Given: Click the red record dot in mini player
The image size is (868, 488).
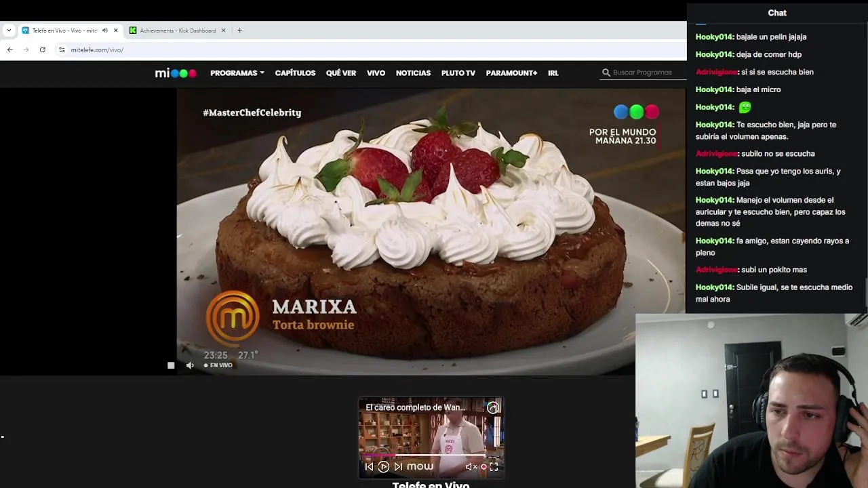Looking at the screenshot, I should point(484,466).
